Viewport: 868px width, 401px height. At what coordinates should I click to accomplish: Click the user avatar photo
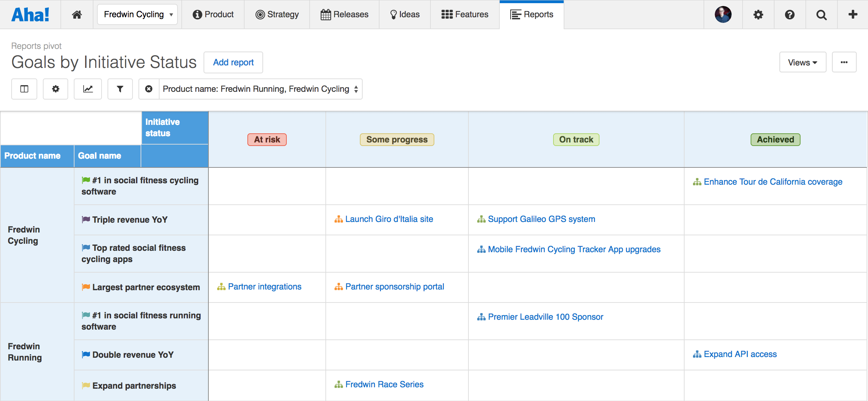tap(723, 14)
